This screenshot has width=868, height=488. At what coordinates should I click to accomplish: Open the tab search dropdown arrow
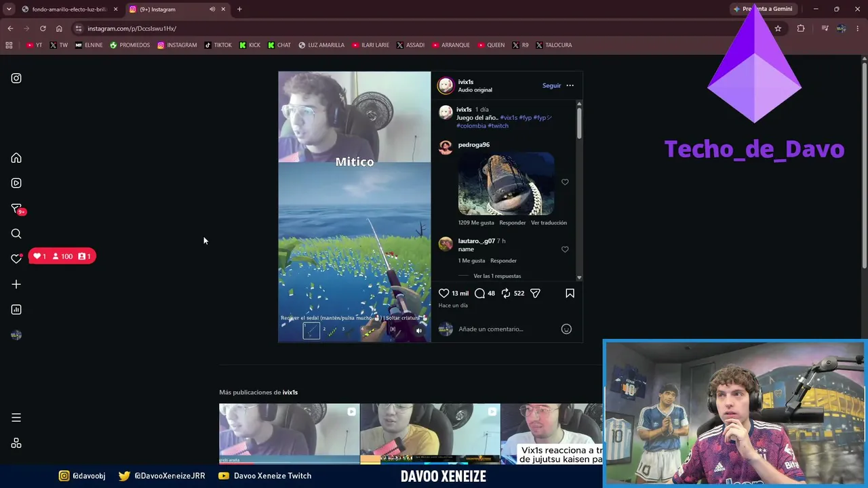coord(9,9)
